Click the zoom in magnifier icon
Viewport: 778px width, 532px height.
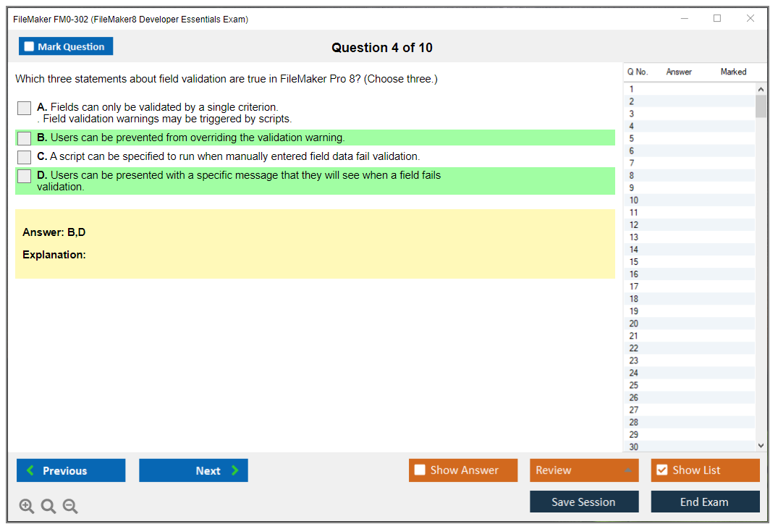point(27,507)
